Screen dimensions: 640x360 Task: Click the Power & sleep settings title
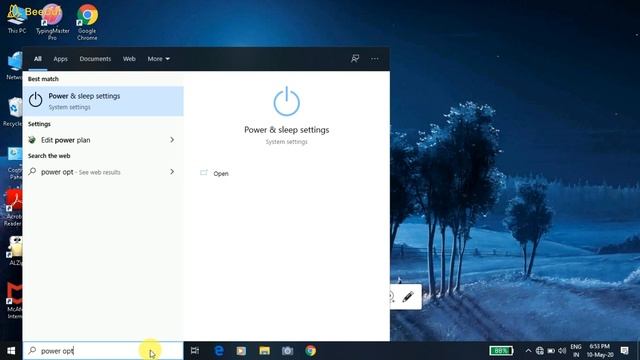(287, 130)
